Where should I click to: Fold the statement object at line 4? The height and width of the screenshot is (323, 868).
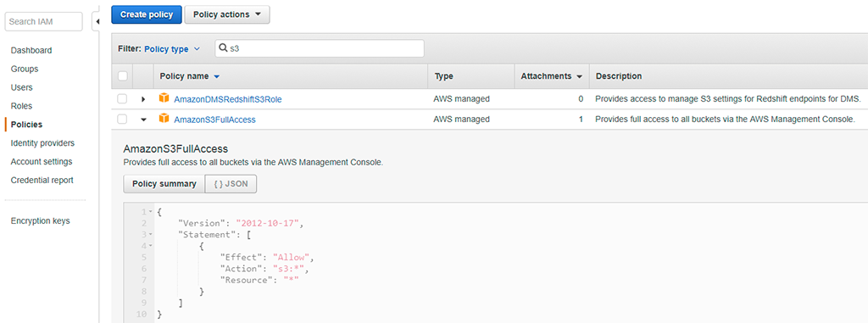click(x=151, y=246)
